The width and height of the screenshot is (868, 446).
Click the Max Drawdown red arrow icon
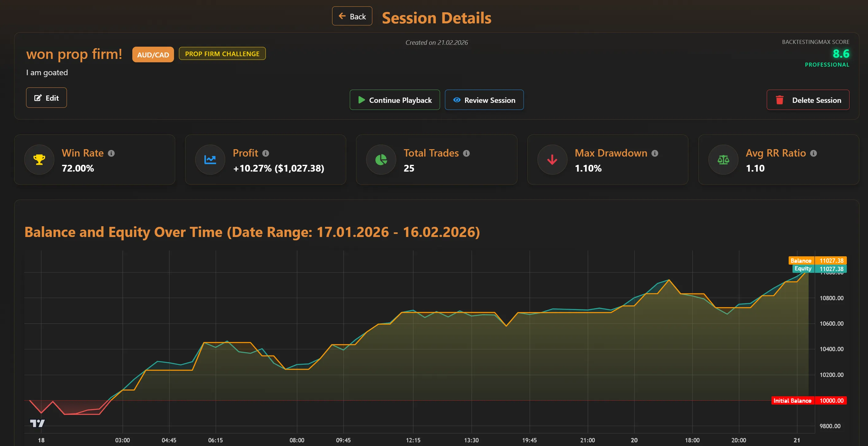(552, 160)
